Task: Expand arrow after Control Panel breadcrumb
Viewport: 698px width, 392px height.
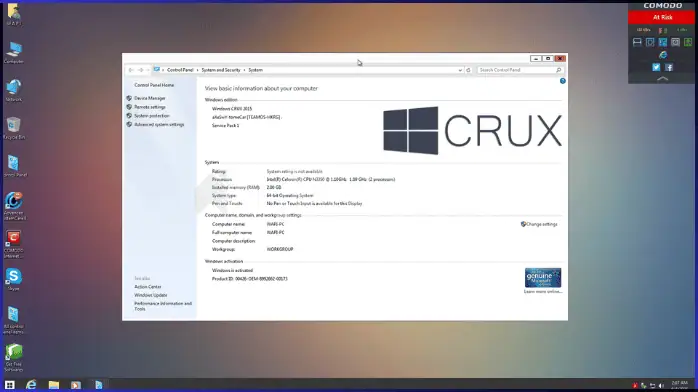Action: tap(198, 70)
